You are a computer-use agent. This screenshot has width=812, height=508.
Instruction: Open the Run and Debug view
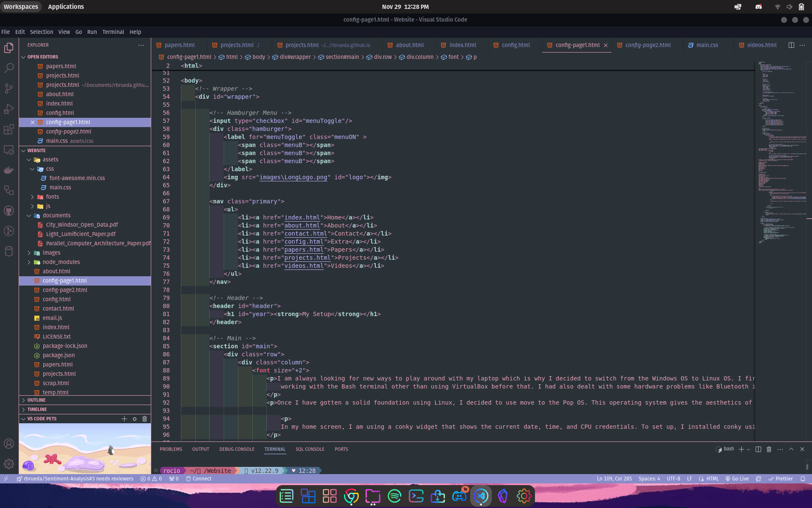point(9,109)
